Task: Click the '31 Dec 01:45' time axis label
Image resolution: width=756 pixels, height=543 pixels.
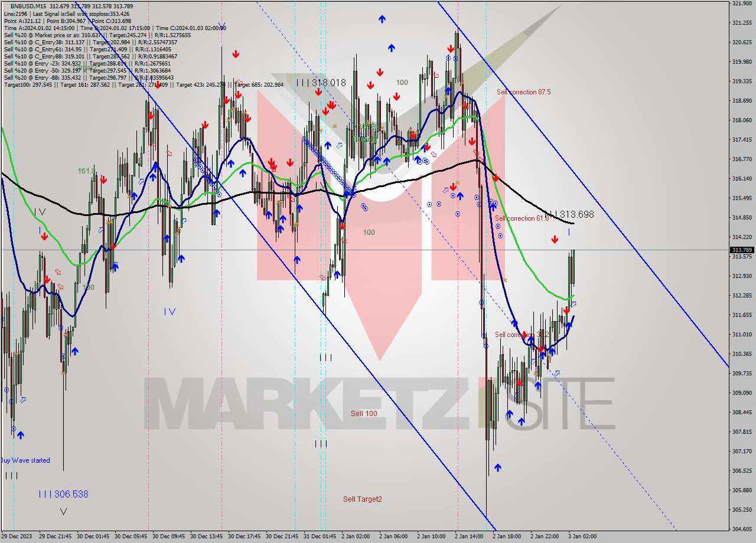Action: click(320, 537)
